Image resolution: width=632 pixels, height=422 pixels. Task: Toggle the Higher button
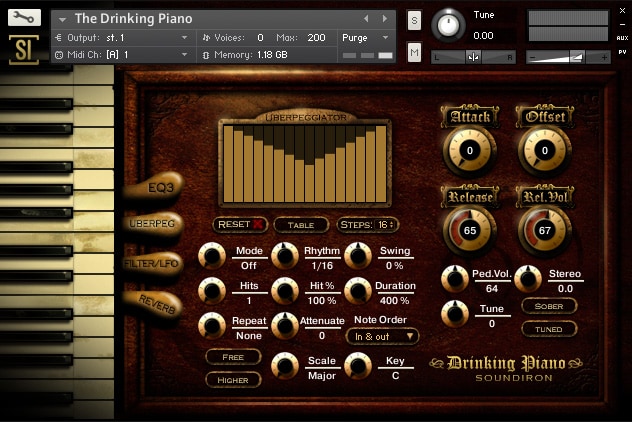(233, 380)
